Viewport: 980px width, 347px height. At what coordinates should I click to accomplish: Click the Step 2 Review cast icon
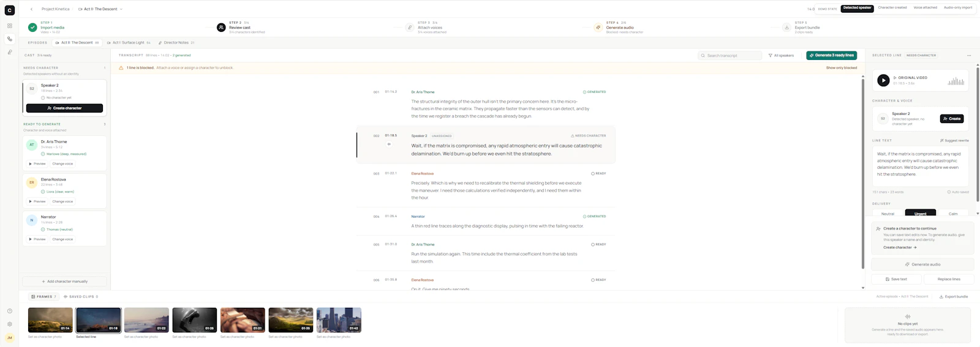(x=221, y=28)
